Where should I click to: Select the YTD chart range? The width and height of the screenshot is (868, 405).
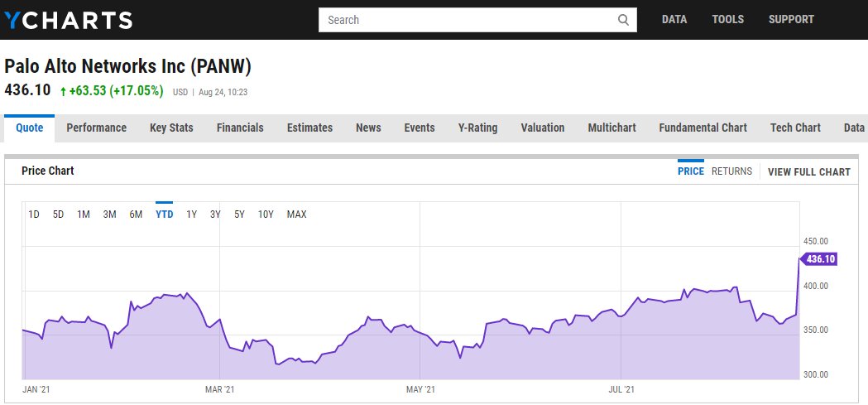tap(165, 215)
